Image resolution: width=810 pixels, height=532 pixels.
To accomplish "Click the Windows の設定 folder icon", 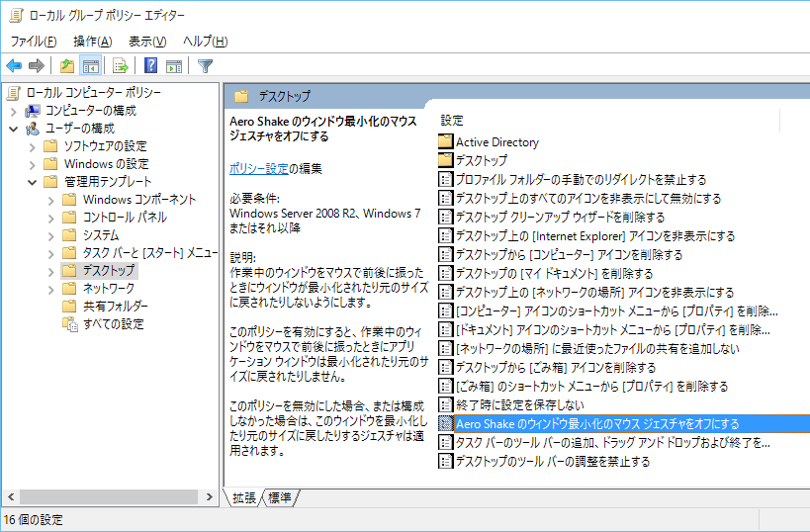I will tap(50, 164).
